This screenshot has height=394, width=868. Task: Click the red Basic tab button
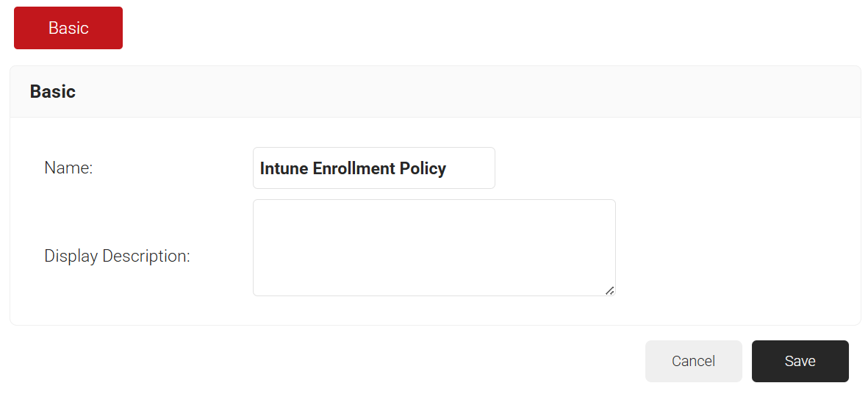(68, 28)
